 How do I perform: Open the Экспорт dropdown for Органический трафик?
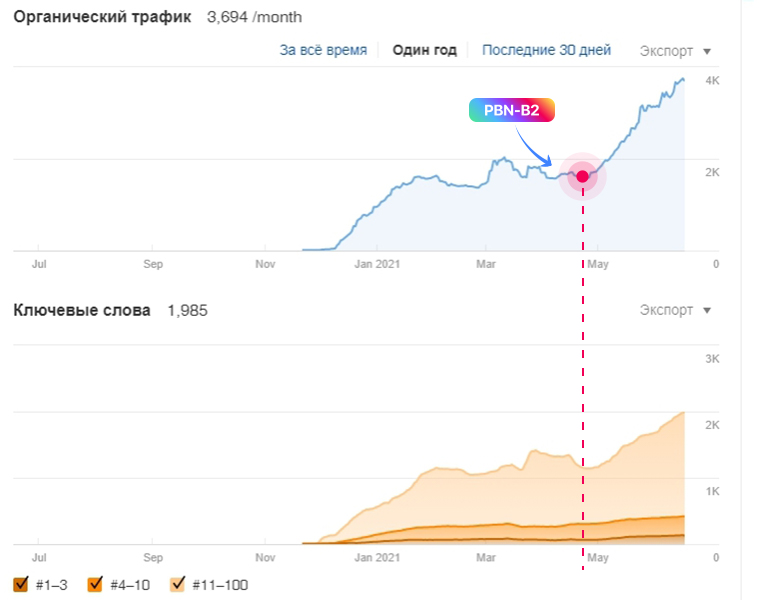coord(675,50)
